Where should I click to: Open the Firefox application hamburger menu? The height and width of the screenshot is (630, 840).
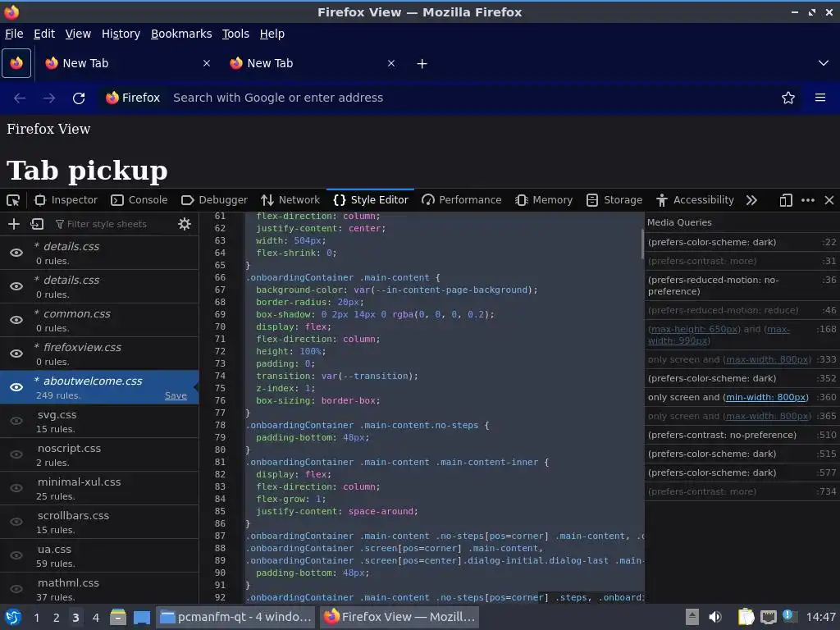tap(820, 98)
